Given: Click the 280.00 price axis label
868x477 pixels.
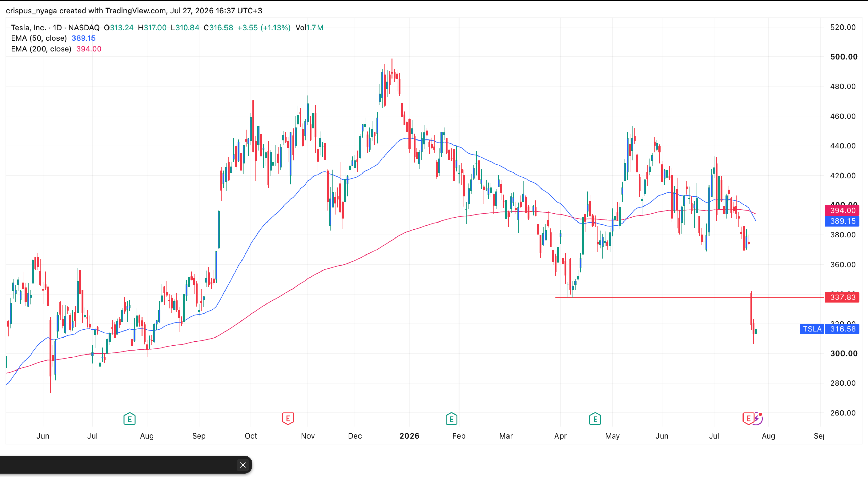Looking at the screenshot, I should coord(843,383).
